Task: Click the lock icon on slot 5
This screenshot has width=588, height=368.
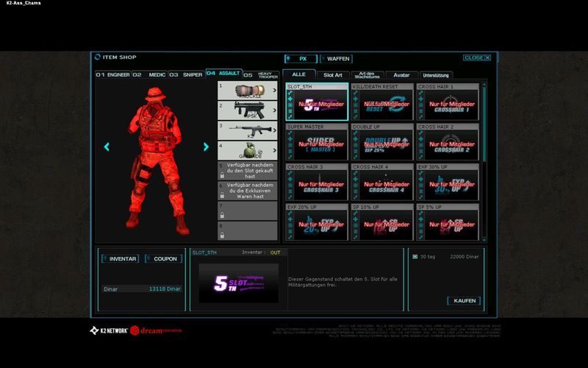Action: pyautogui.click(x=222, y=175)
